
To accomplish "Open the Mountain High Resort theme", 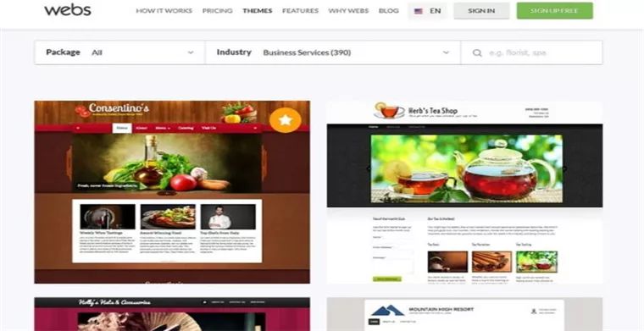I will point(464,314).
